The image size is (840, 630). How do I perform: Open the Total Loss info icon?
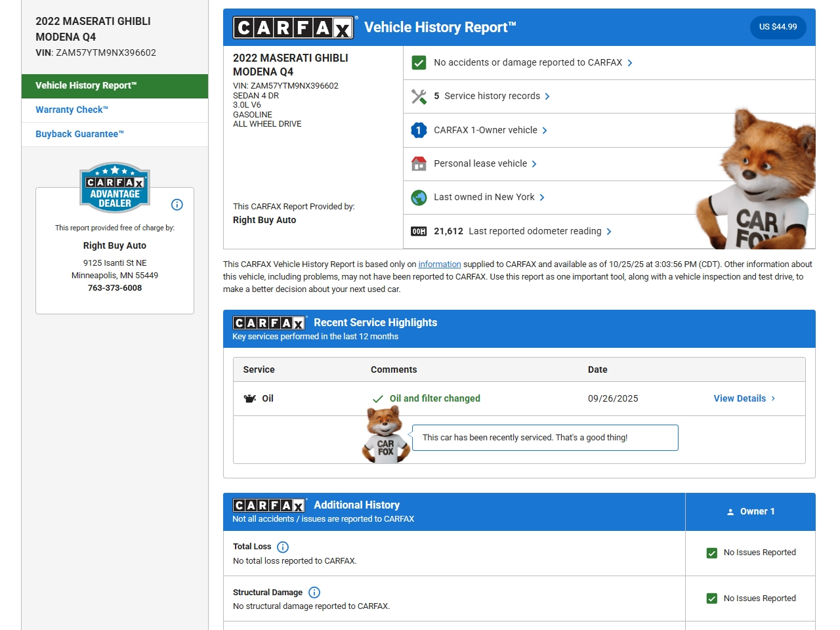pyautogui.click(x=283, y=547)
